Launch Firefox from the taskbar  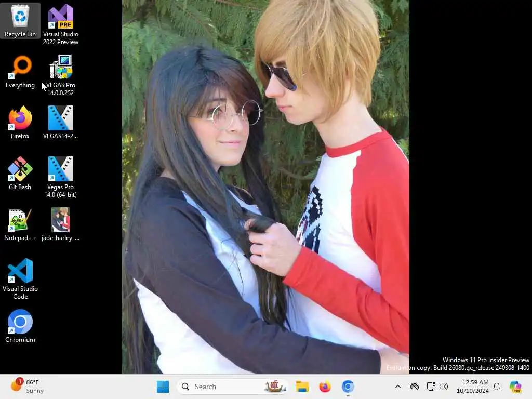325,387
